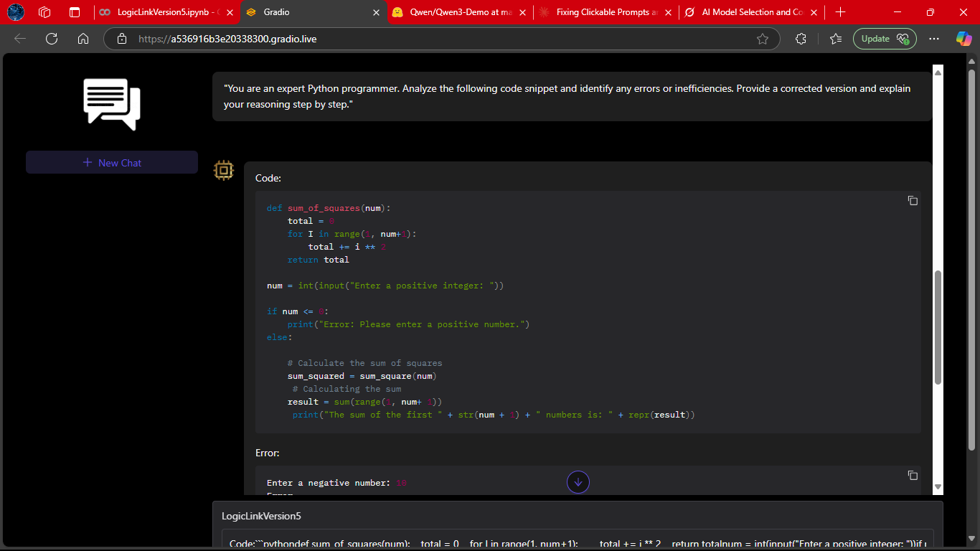Click 'sum_squared = sum_square(num)' line
The image size is (980, 551).
point(362,376)
